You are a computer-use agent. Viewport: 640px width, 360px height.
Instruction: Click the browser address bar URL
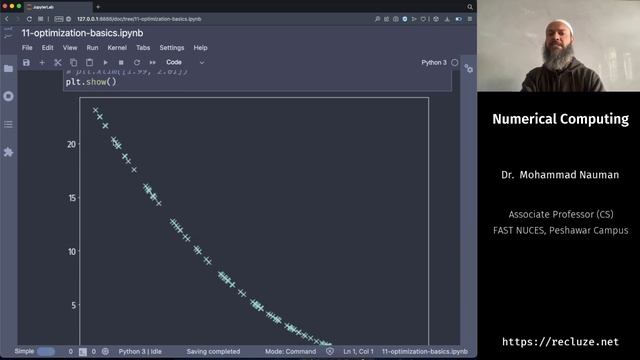pos(139,19)
